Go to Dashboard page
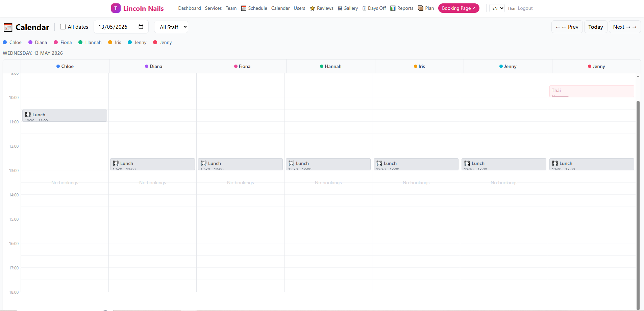Screen dimensions: 644x311 click(x=190, y=8)
